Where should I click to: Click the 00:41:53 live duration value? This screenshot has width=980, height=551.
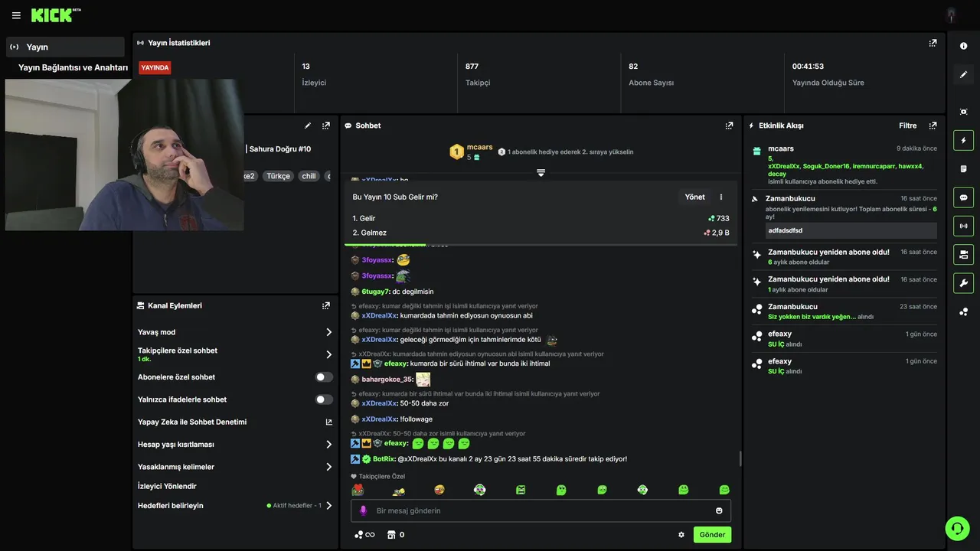click(x=808, y=67)
